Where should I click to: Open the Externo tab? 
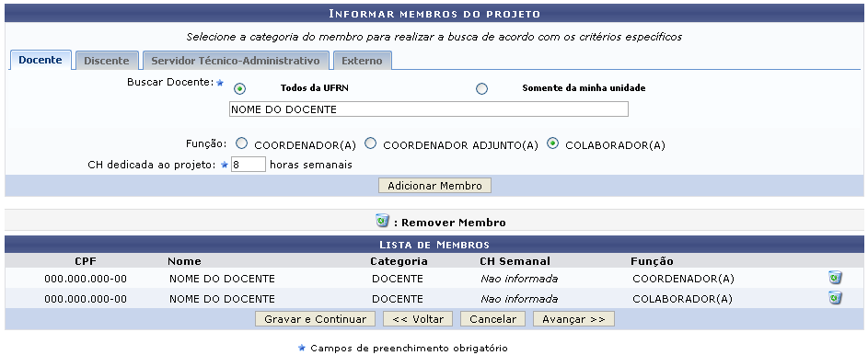click(x=362, y=61)
